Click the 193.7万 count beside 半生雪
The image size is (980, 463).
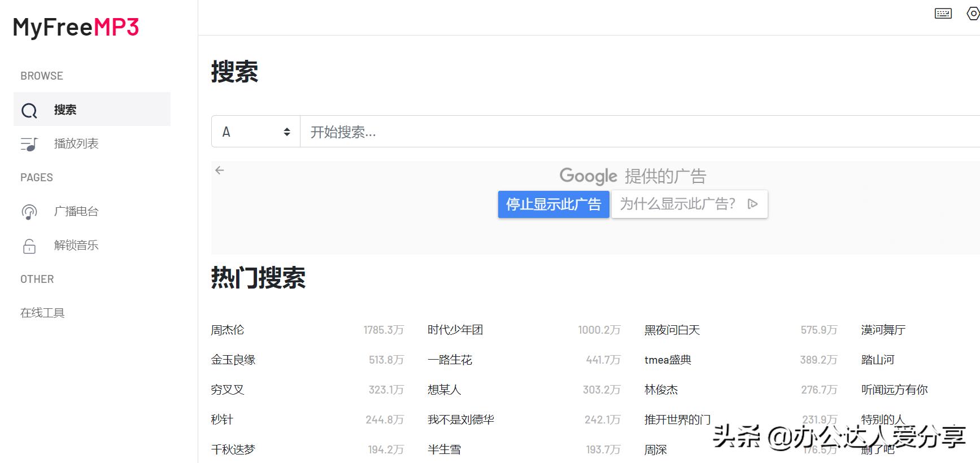tap(603, 449)
